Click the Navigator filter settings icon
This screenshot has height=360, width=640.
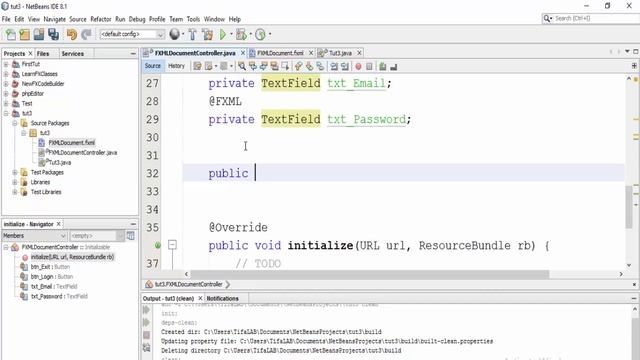point(131,236)
